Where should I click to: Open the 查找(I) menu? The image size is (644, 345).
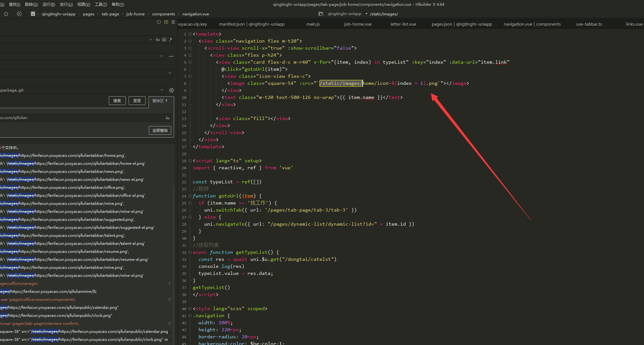point(14,4)
